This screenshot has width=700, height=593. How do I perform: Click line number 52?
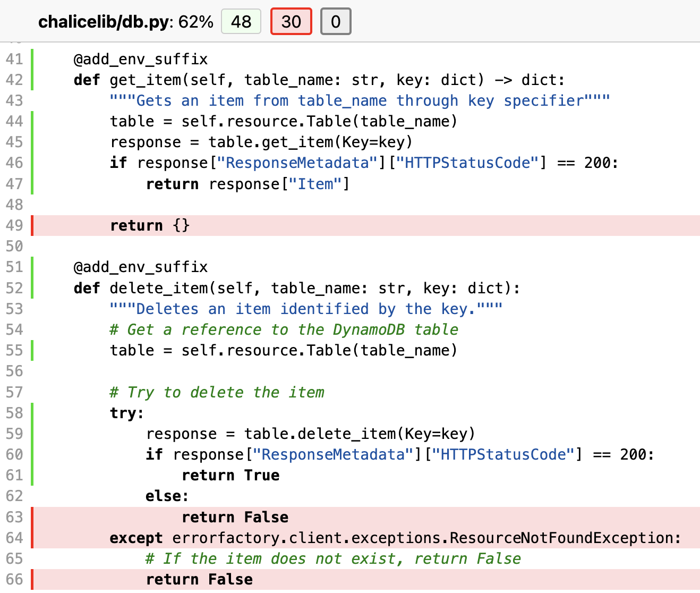tap(14, 288)
